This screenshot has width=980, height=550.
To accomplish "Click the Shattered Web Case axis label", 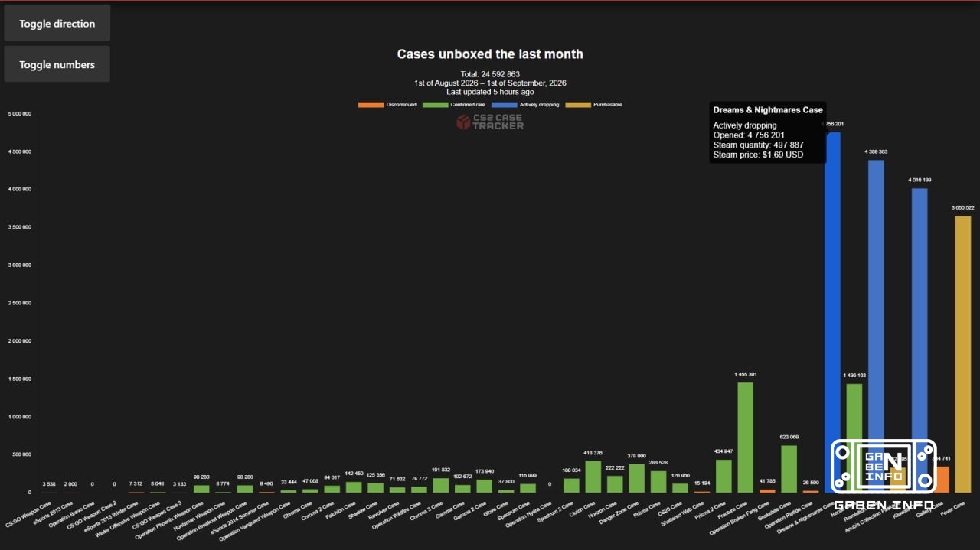I will [682, 513].
